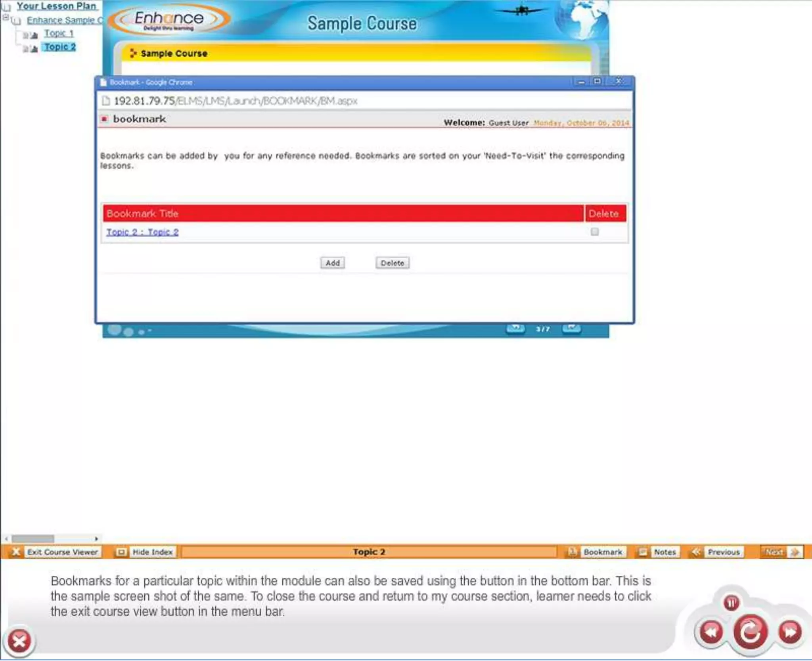Click the Delete button below the table

[392, 263]
